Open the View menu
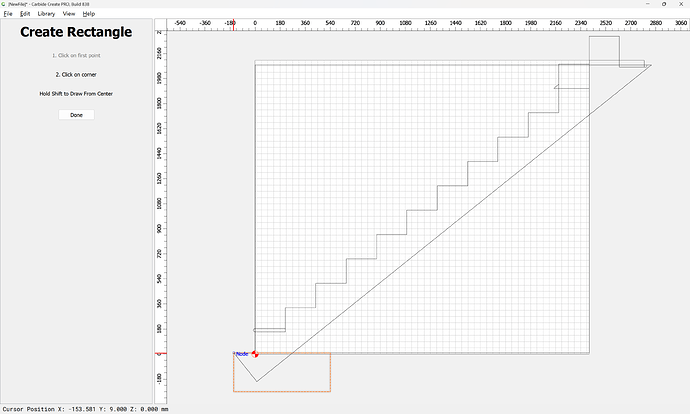The height and width of the screenshot is (414, 690). pyautogui.click(x=69, y=14)
